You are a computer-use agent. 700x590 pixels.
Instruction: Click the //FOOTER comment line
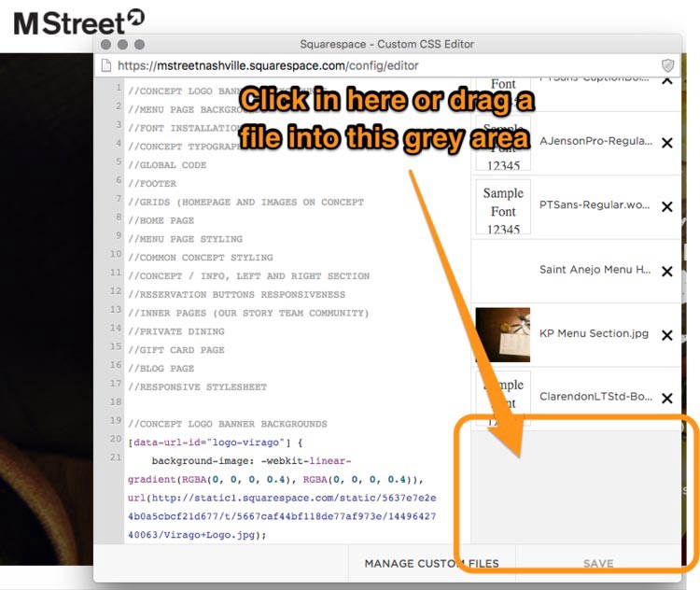(x=152, y=184)
